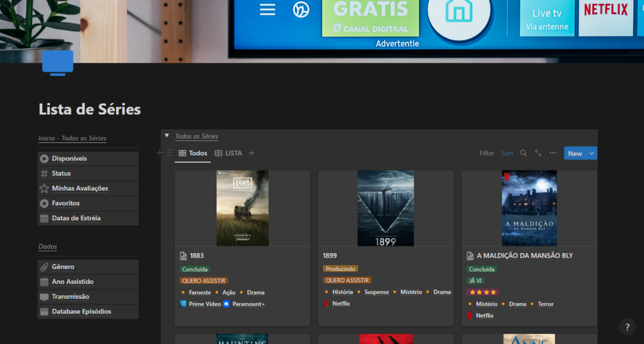The image size is (644, 344).
Task: Click the Database Episódios clapperboard icon
Action: click(x=44, y=311)
